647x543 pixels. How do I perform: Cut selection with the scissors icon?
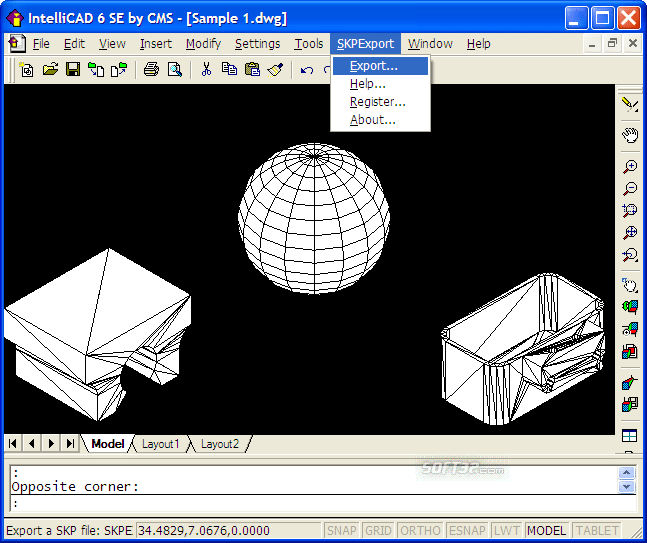pyautogui.click(x=206, y=69)
